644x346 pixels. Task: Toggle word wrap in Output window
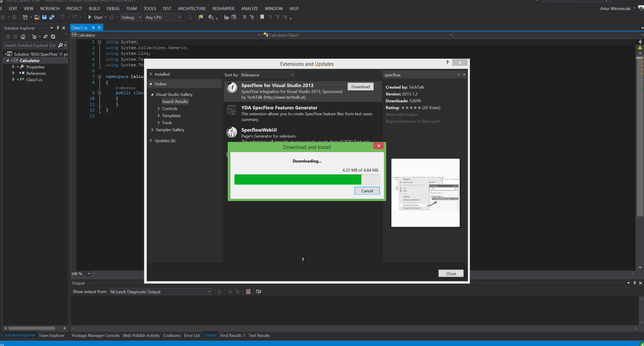(x=258, y=291)
